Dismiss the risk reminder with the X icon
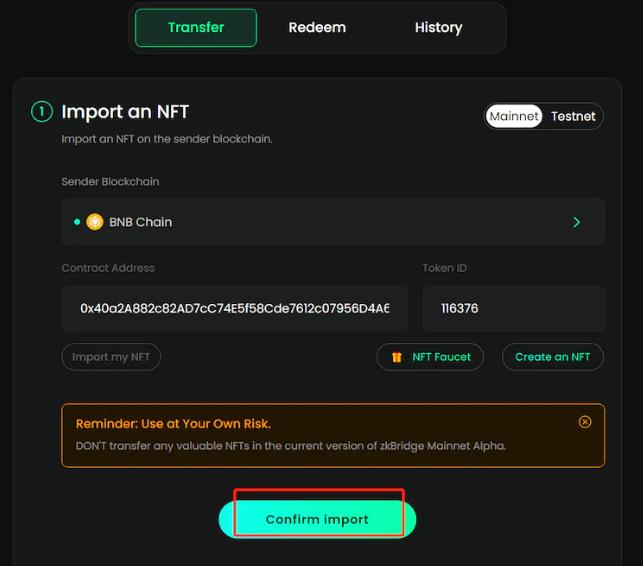Image resolution: width=643 pixels, height=566 pixels. point(585,422)
